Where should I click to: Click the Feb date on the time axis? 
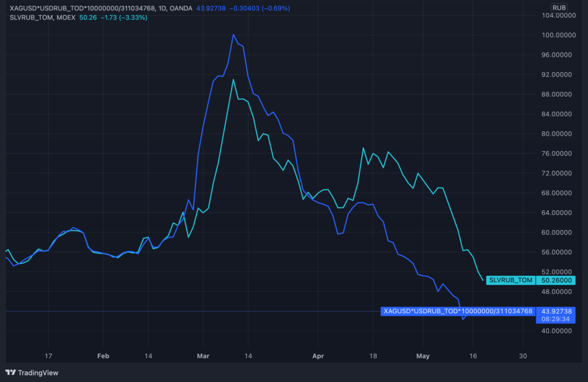pos(103,356)
